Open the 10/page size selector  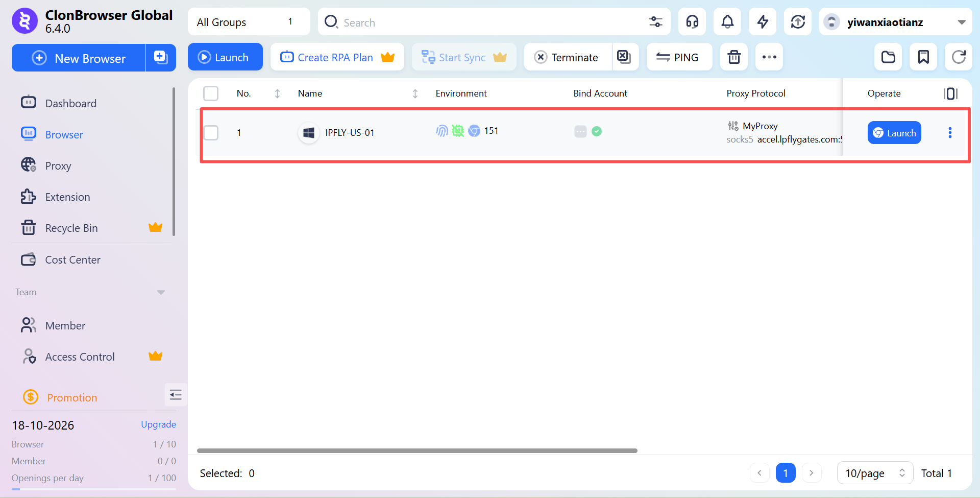875,473
